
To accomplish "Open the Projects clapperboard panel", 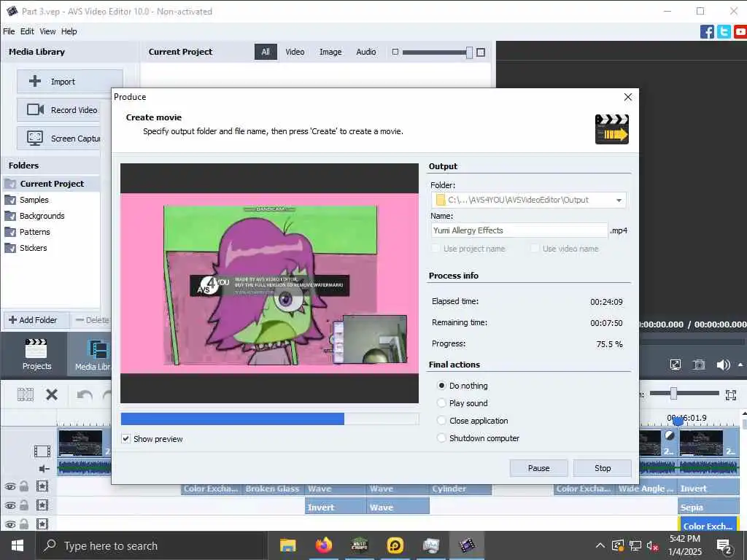I will (36, 354).
